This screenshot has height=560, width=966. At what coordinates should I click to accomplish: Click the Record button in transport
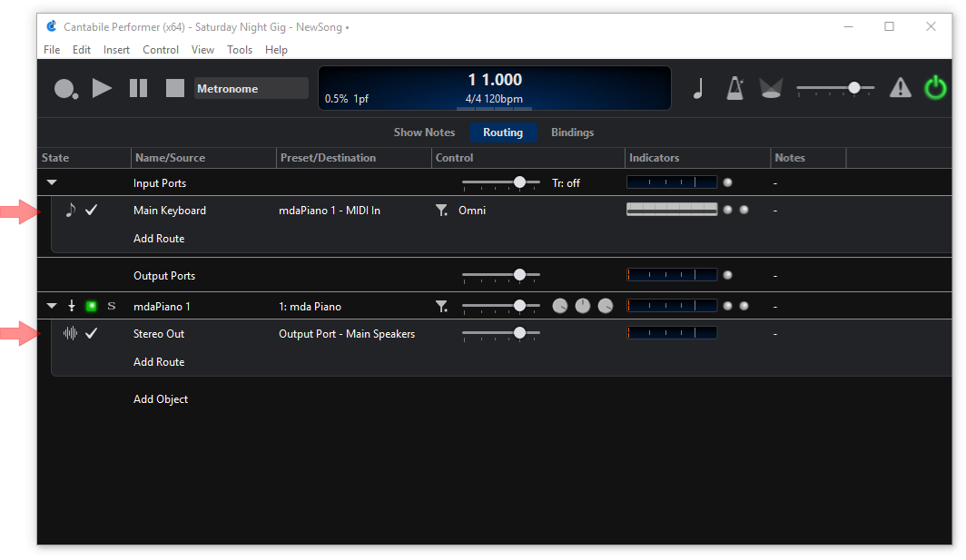tap(65, 89)
